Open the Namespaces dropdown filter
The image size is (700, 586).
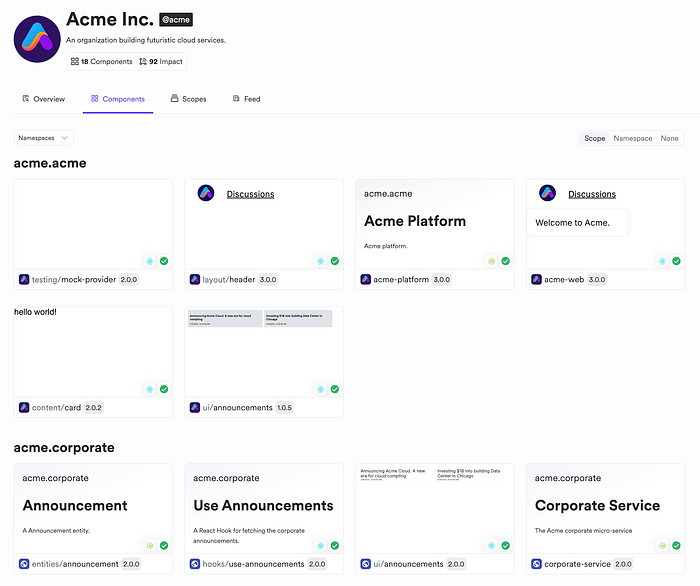click(44, 138)
